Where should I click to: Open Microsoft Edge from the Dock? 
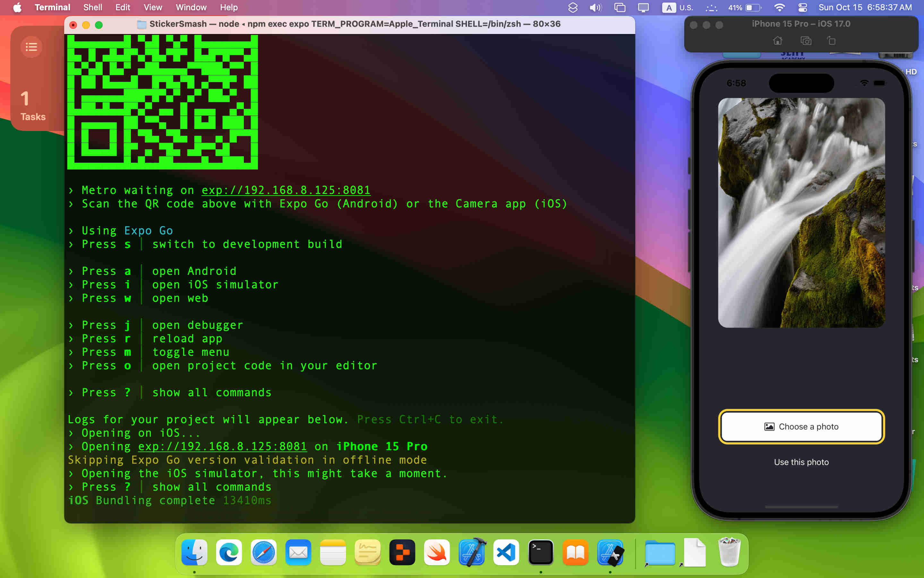(229, 552)
